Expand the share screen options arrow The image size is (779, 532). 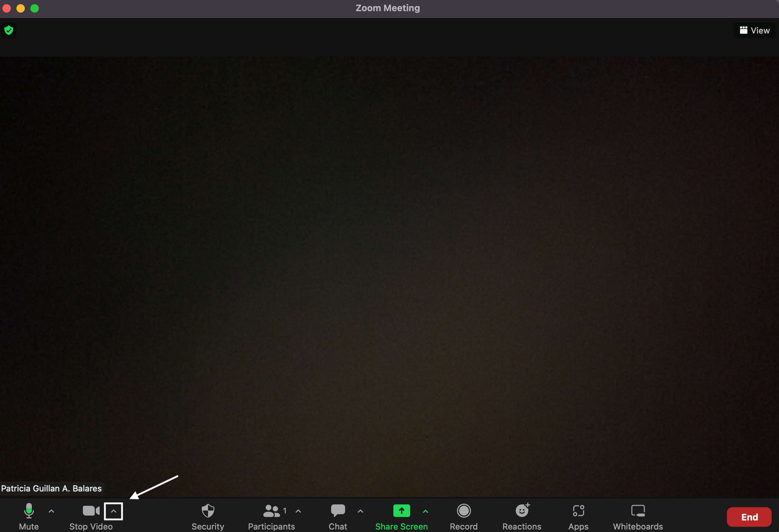(x=426, y=511)
